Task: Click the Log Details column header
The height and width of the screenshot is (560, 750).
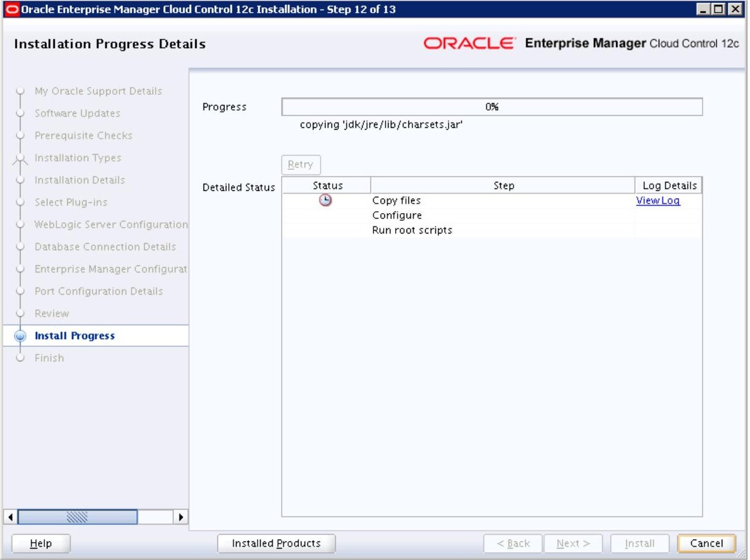Action: click(669, 185)
